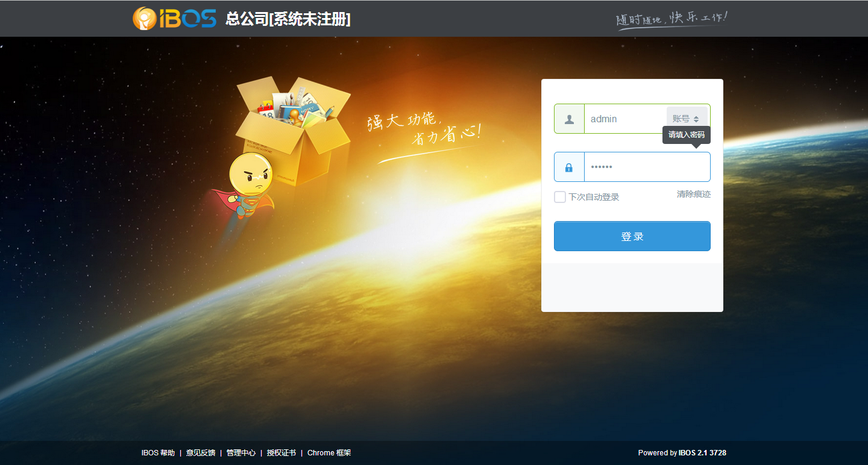Open the IBOS 帮助 footer link
The image size is (868, 465).
coord(158,453)
